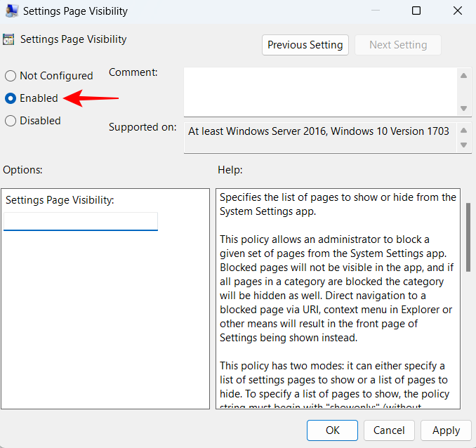Select the Enabled radio option
Screen dimensions: 476x448
[x=11, y=98]
